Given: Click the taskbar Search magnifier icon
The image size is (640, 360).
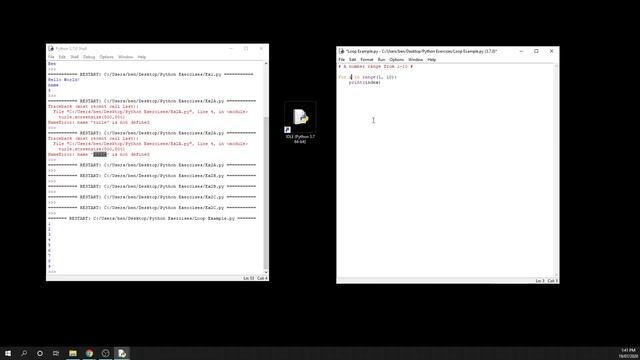Looking at the screenshot, I should [x=24, y=353].
